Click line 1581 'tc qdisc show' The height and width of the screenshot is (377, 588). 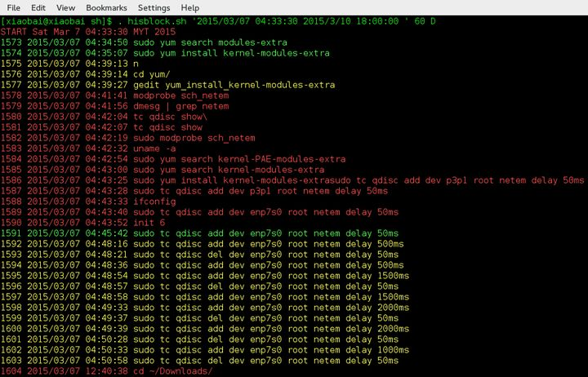101,127
